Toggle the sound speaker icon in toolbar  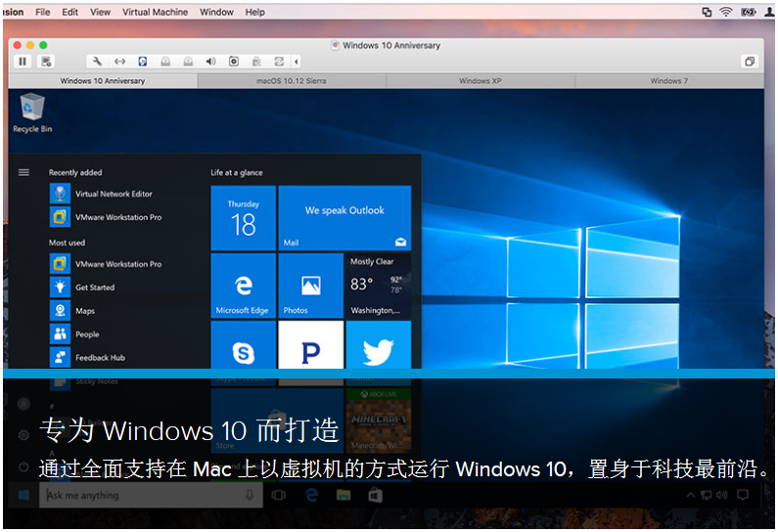click(x=210, y=62)
